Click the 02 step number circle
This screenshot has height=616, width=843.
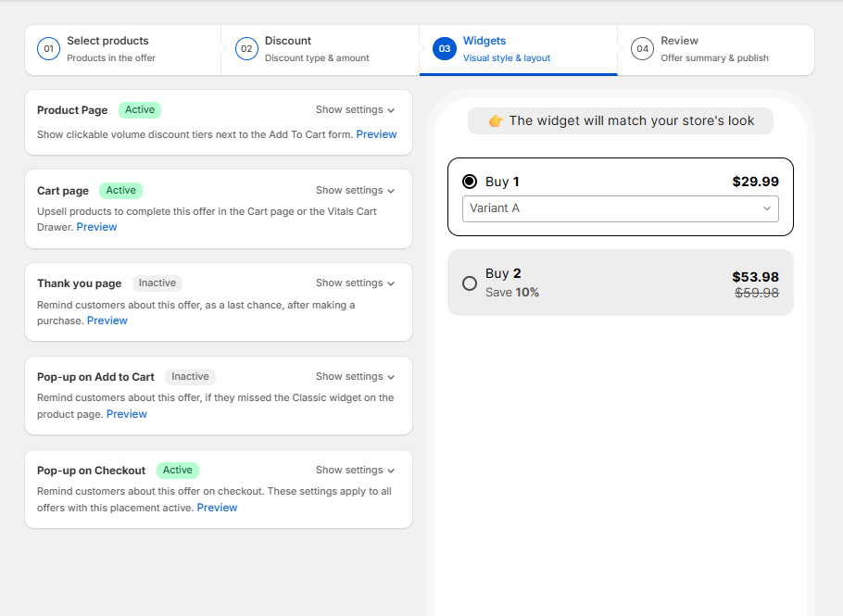(x=246, y=49)
